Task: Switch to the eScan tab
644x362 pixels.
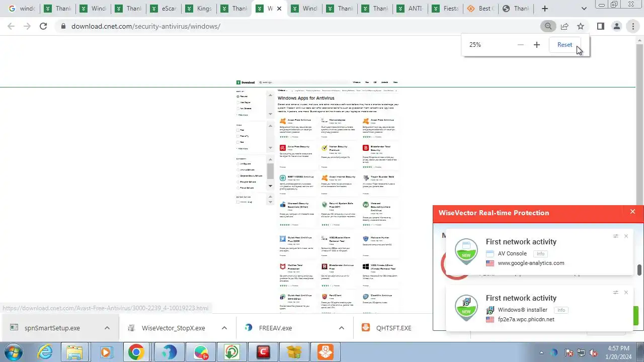Action: [164, 9]
